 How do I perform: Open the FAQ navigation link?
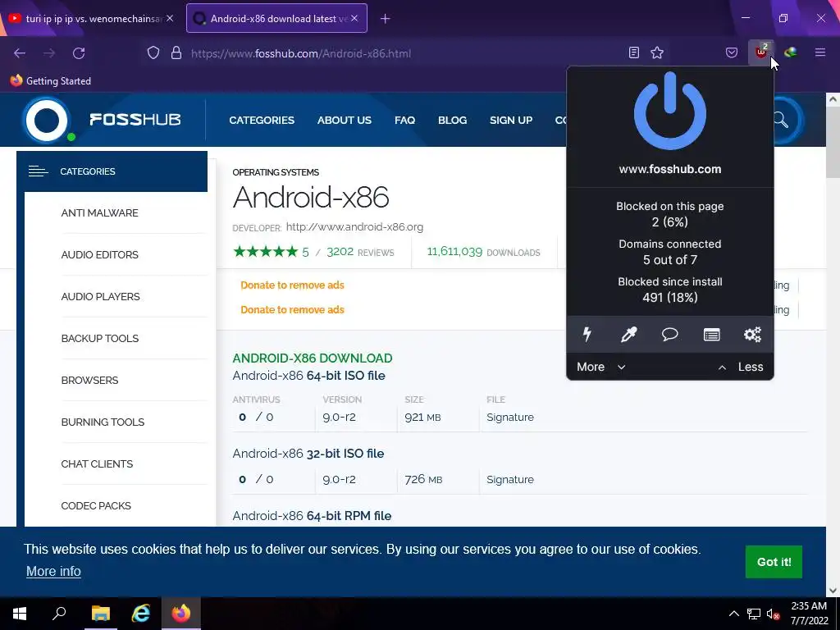[x=404, y=120]
